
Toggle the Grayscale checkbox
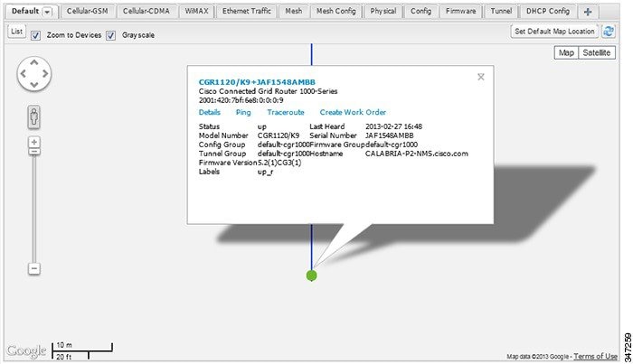click(x=110, y=35)
